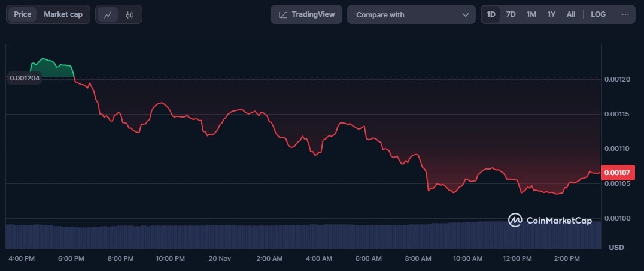Select the 1Y time range

[x=551, y=14]
